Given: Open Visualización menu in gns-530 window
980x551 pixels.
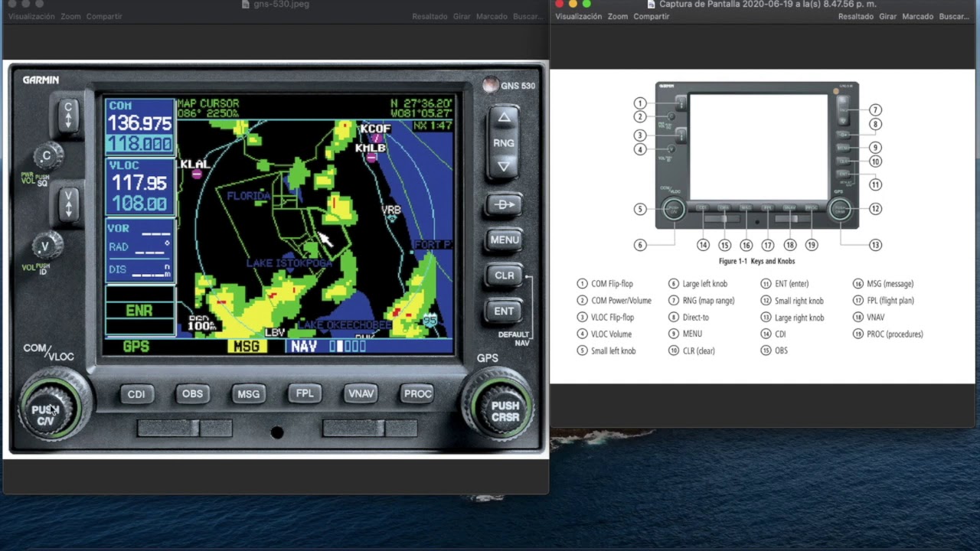Looking at the screenshot, I should [31, 16].
